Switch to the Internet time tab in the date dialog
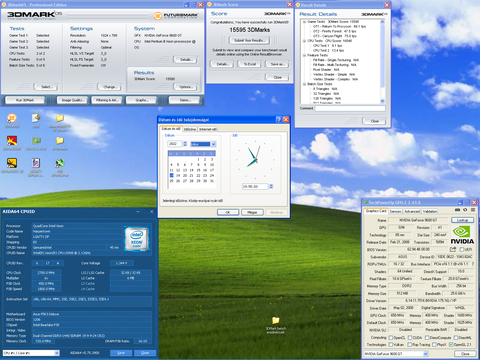The height and width of the screenshot is (360, 480). click(x=207, y=129)
